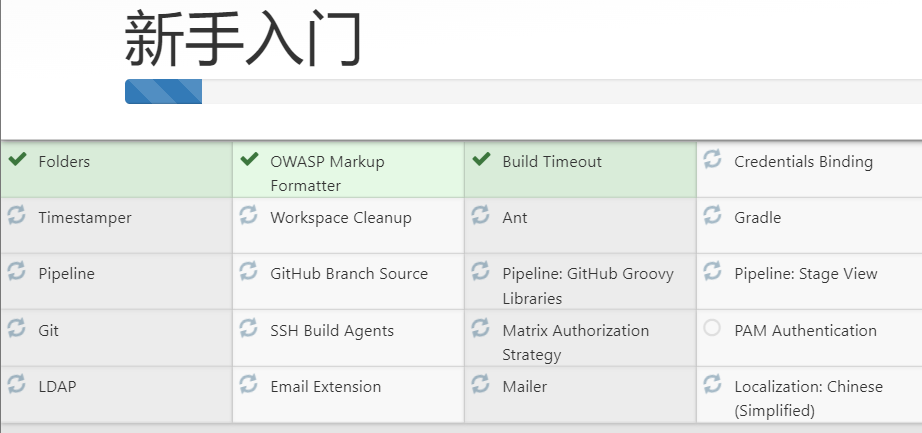Screen dimensions: 922x433
Task: Click the refresh icon beside Mailer
Action: [x=480, y=384]
